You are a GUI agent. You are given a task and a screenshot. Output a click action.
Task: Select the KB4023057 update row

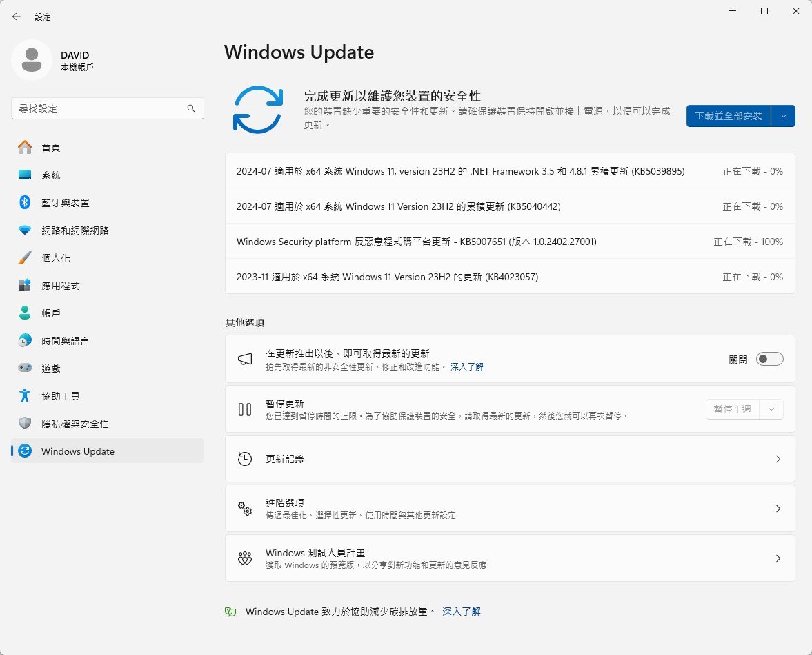pyautogui.click(x=510, y=277)
